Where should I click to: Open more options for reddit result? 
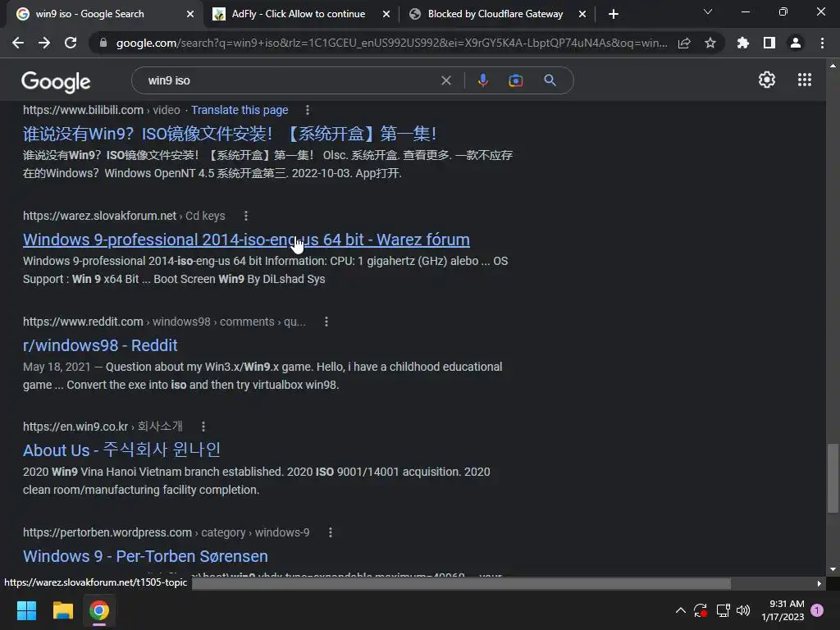[x=326, y=322]
